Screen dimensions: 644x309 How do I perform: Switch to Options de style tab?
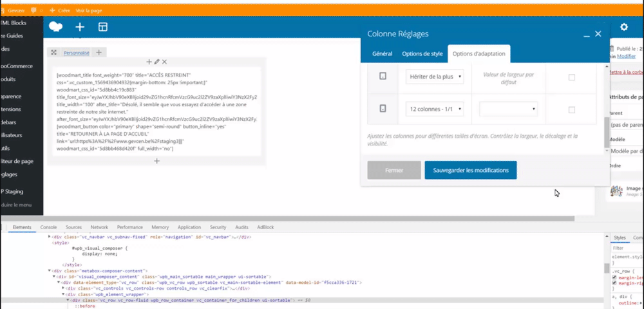point(422,54)
